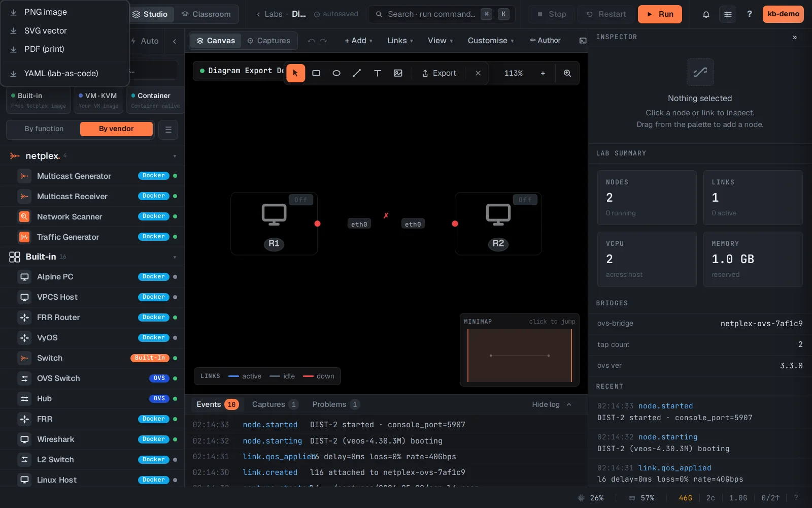Open the View dropdown menu
The image size is (812, 508).
tap(440, 41)
